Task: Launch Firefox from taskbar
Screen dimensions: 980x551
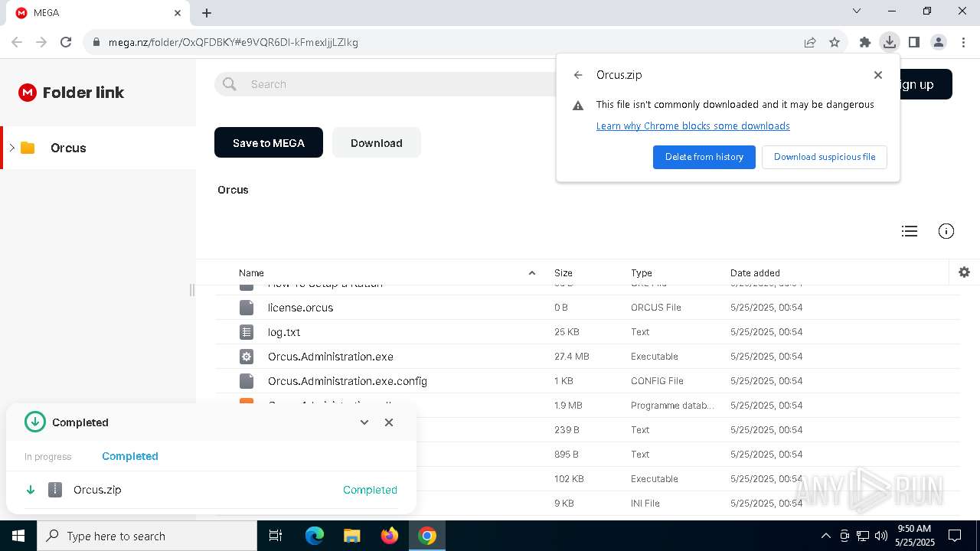Action: (390, 536)
